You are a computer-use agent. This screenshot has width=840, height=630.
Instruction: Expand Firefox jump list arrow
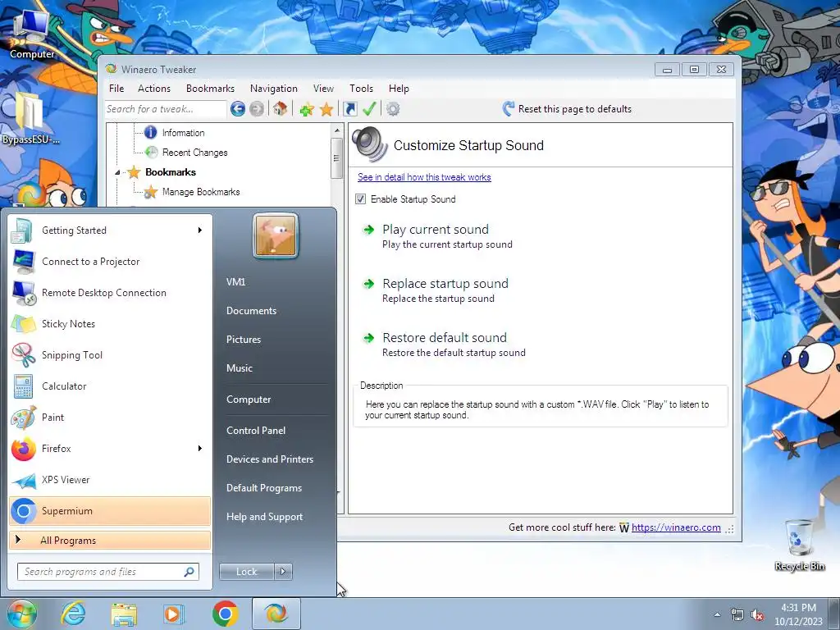[200, 449]
